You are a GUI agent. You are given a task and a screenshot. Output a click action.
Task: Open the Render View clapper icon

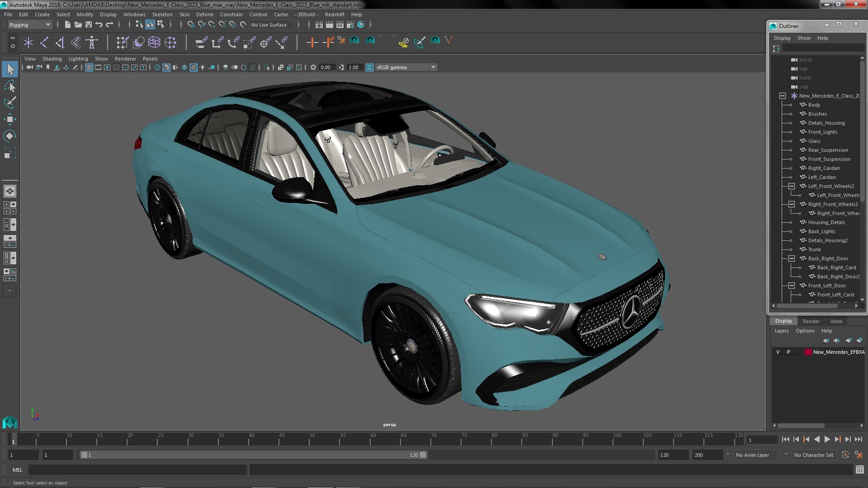(319, 25)
